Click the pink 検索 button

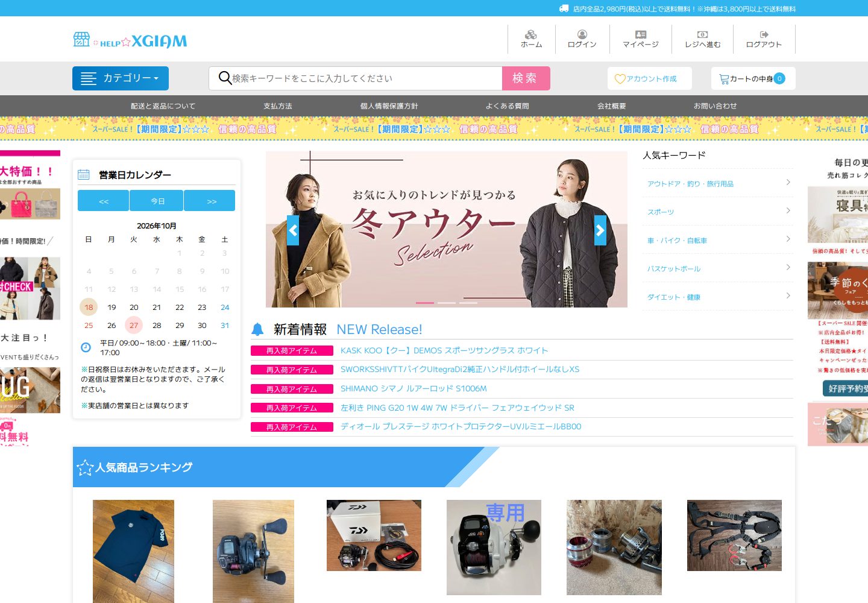coord(526,78)
